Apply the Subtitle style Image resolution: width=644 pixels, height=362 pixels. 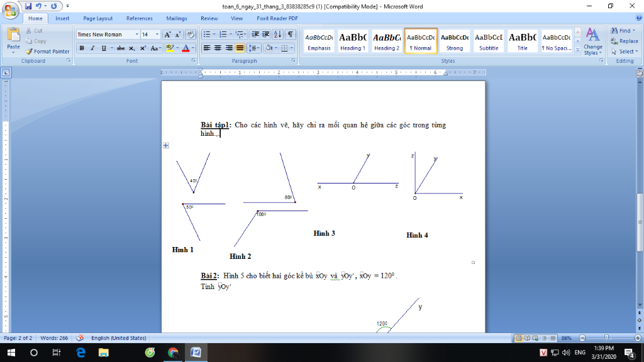tap(489, 41)
